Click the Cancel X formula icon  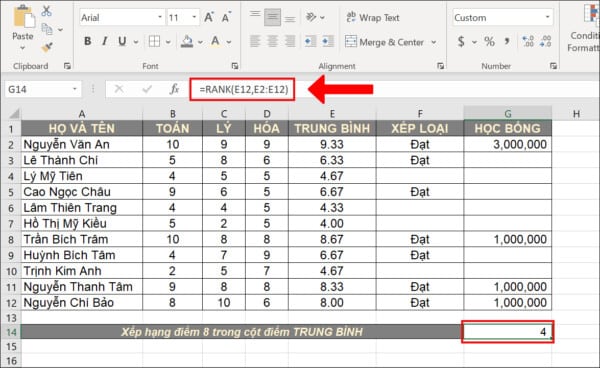coord(119,89)
